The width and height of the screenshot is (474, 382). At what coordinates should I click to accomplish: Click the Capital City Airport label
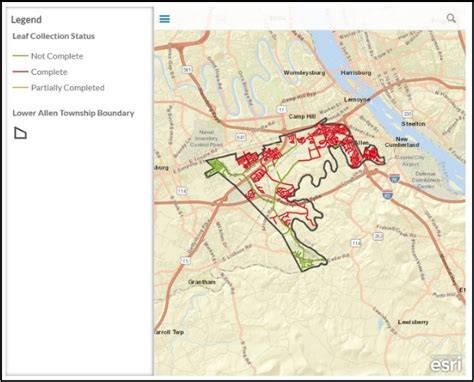(410, 161)
